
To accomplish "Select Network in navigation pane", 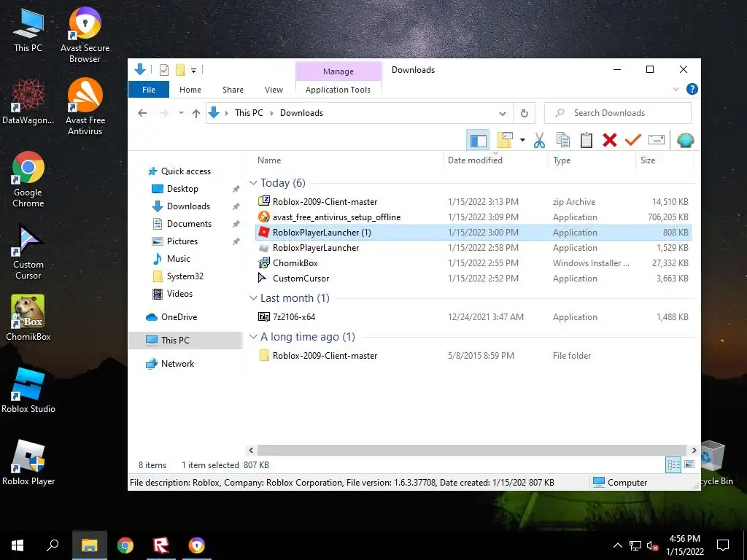I will click(x=178, y=364).
